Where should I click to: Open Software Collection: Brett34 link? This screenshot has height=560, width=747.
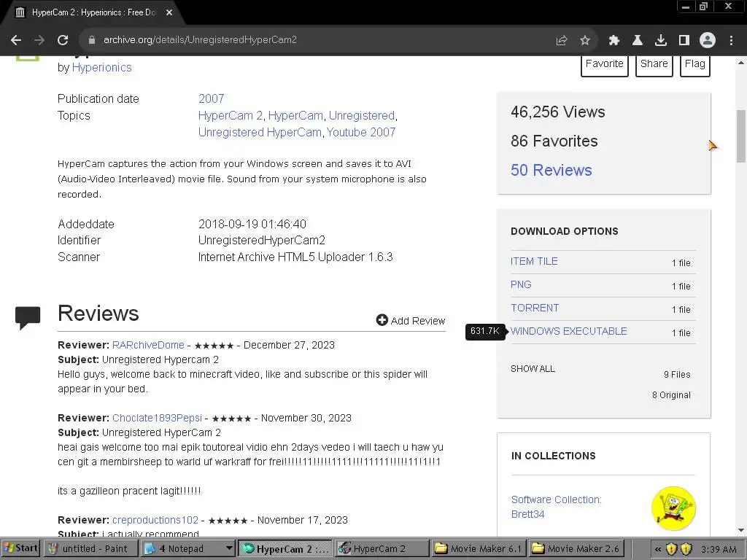tap(556, 507)
